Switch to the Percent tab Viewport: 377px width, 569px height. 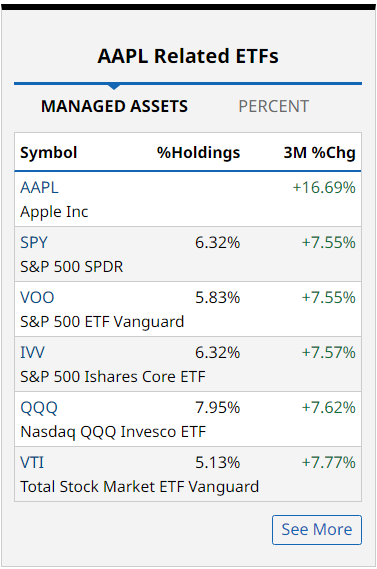point(274,106)
